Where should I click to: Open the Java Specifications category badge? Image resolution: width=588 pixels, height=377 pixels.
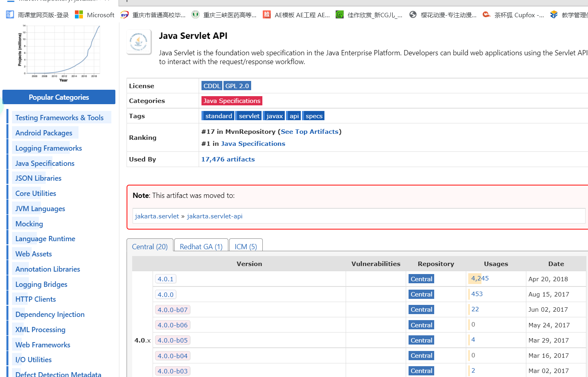(x=232, y=101)
